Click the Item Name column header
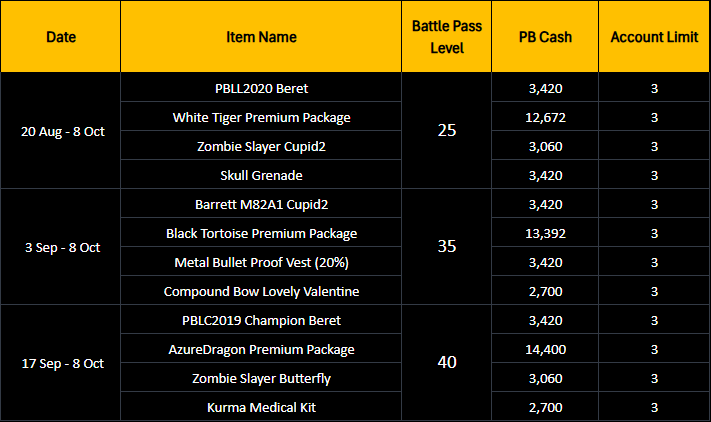Image resolution: width=711 pixels, height=422 pixels. point(261,37)
